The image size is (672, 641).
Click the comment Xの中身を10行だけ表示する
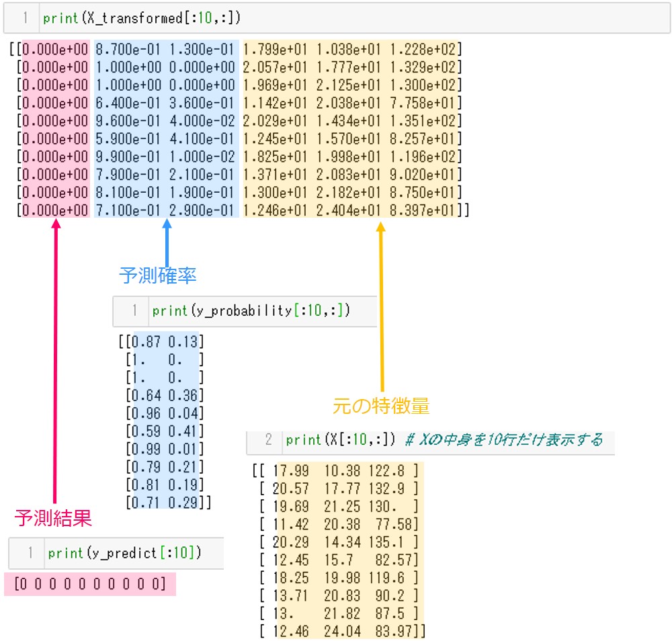coord(504,440)
